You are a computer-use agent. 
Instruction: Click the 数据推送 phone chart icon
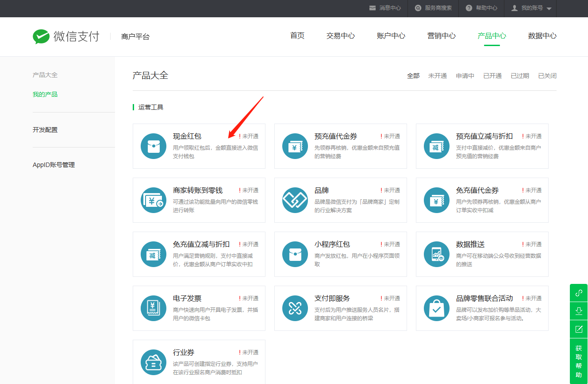(437, 254)
